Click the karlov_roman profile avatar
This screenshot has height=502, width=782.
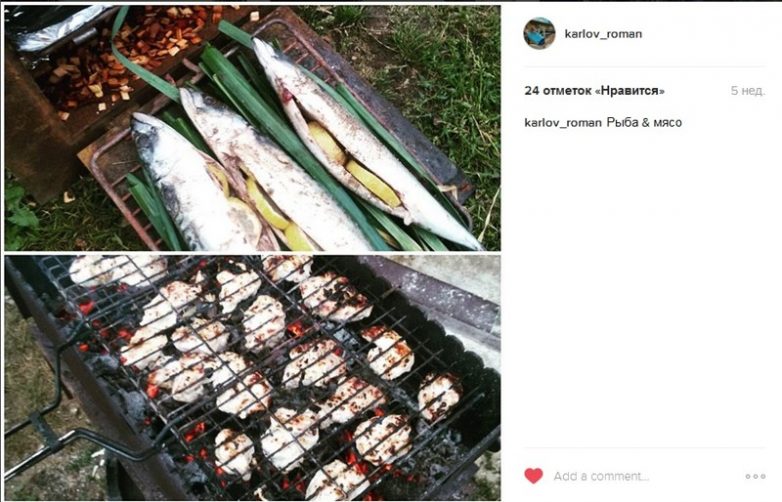click(539, 33)
